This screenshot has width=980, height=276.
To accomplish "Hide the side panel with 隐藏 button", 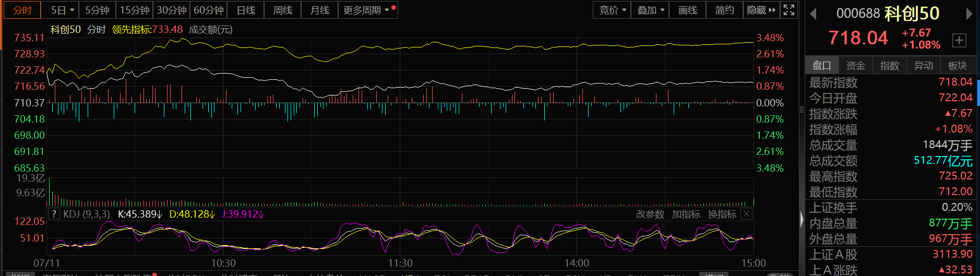I will 761,10.
